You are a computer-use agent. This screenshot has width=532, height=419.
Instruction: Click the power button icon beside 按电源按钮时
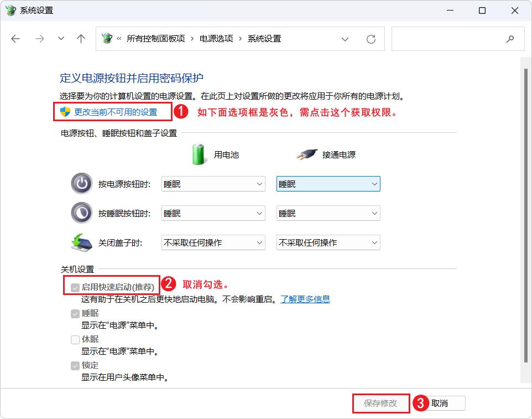81,183
